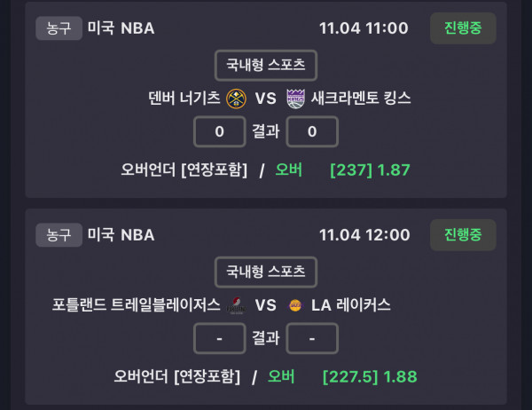Select the [237] 1.87 odds value
Image resolution: width=532 pixels, height=410 pixels.
370,170
